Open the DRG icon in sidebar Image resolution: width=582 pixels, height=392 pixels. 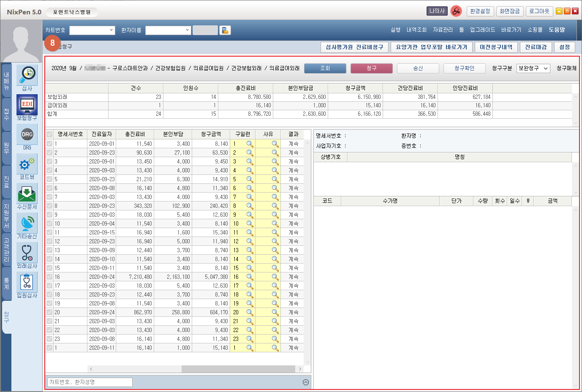[x=27, y=134]
